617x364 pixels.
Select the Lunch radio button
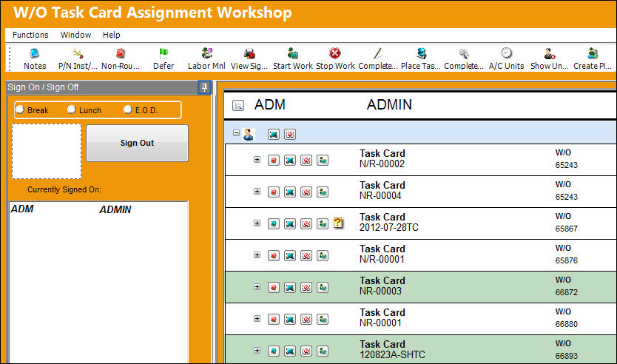click(71, 109)
